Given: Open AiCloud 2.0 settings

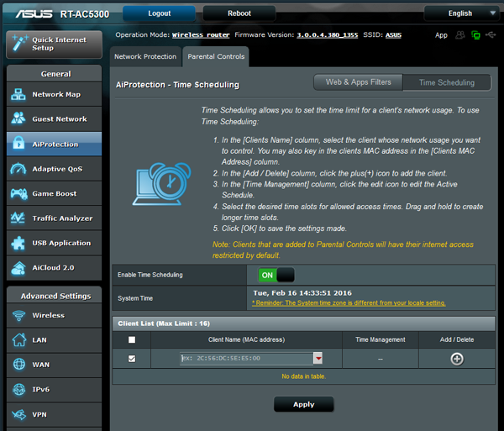Looking at the screenshot, I should click(54, 268).
